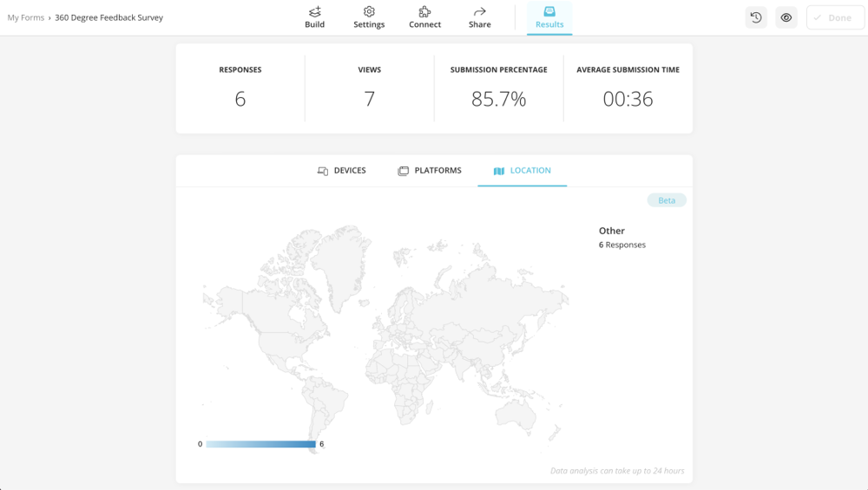Click the Responses count of 6
868x490 pixels.
(x=240, y=99)
